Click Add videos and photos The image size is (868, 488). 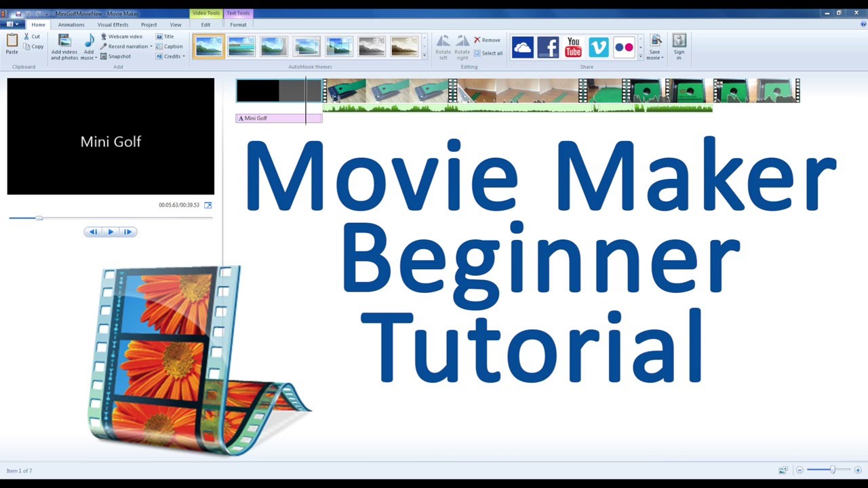[64, 47]
